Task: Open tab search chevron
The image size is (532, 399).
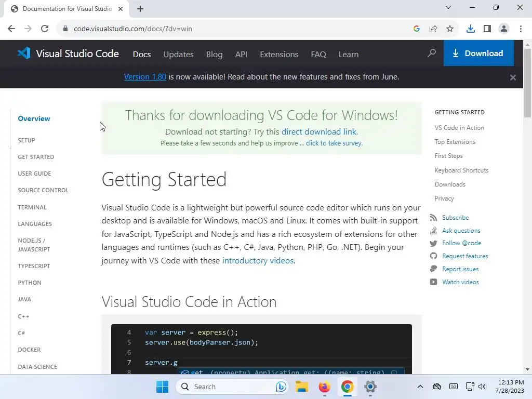Action: 448,7
